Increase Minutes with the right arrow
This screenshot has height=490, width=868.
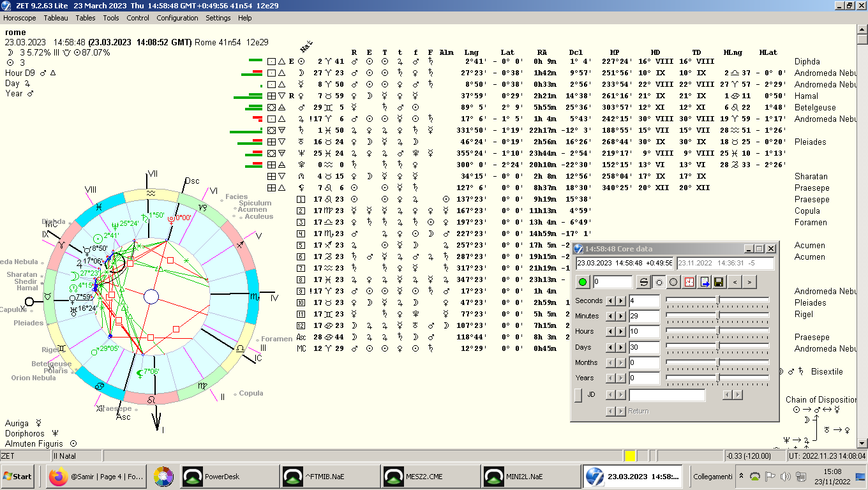(x=620, y=316)
